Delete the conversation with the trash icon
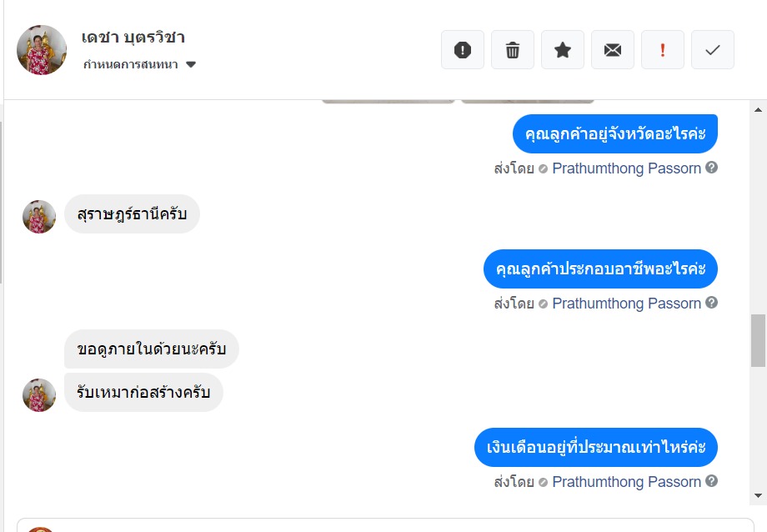Viewport: 767px width, 532px height. pyautogui.click(x=513, y=50)
